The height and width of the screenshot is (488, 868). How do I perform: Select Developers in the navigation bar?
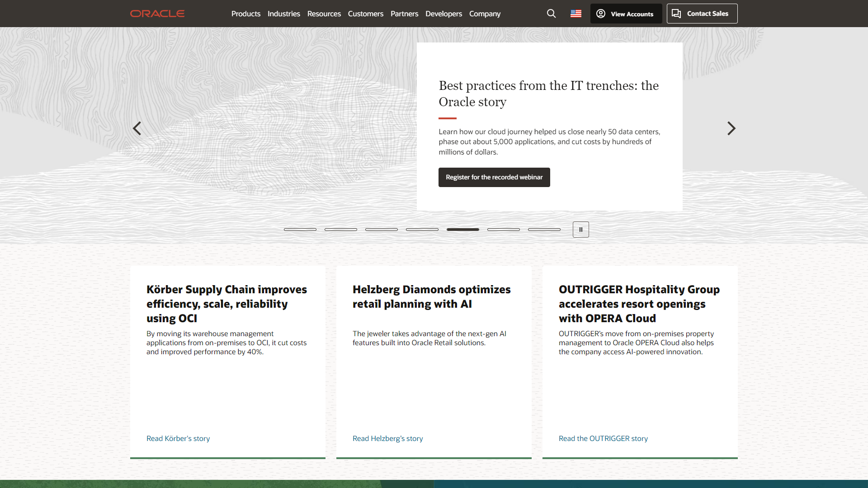click(443, 14)
